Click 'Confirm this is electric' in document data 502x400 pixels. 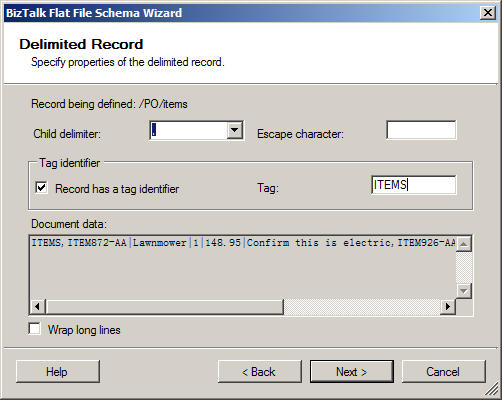[x=319, y=243]
